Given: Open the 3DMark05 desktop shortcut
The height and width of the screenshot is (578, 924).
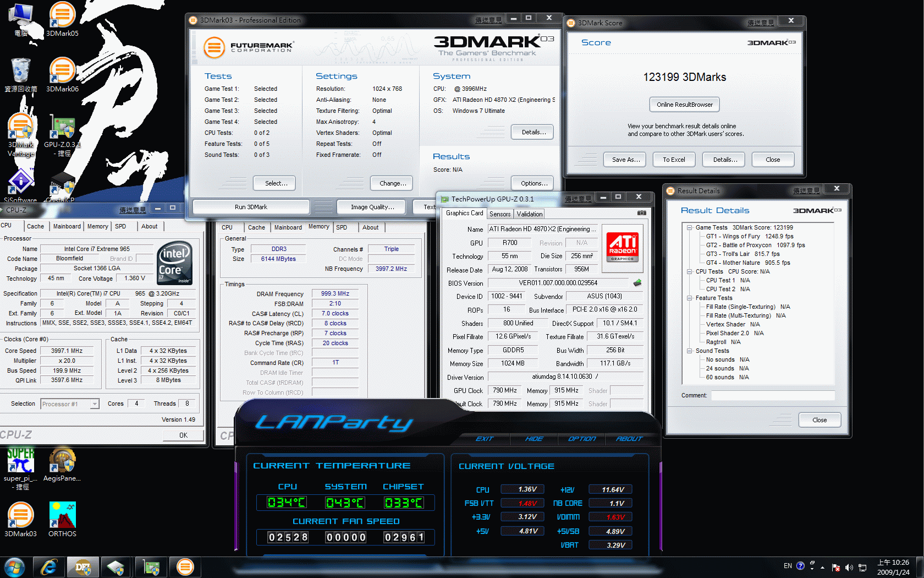Looking at the screenshot, I should 62,20.
